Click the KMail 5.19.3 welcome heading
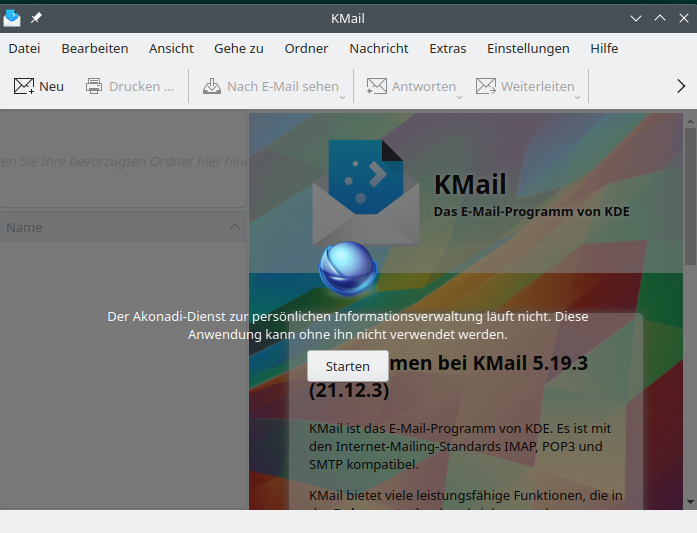The width and height of the screenshot is (697, 533). (449, 377)
